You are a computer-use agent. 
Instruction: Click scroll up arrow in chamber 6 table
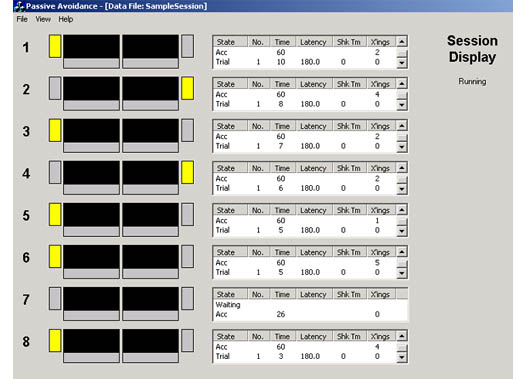pos(402,252)
